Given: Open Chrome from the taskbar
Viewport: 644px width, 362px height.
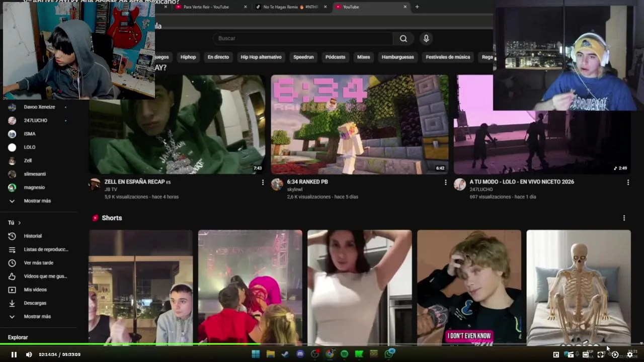Looking at the screenshot, I should click(x=330, y=354).
